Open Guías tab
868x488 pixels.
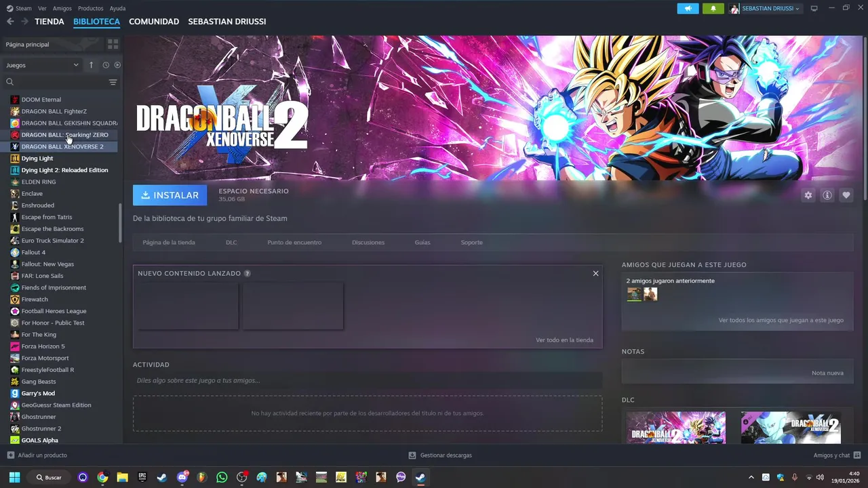pyautogui.click(x=422, y=243)
